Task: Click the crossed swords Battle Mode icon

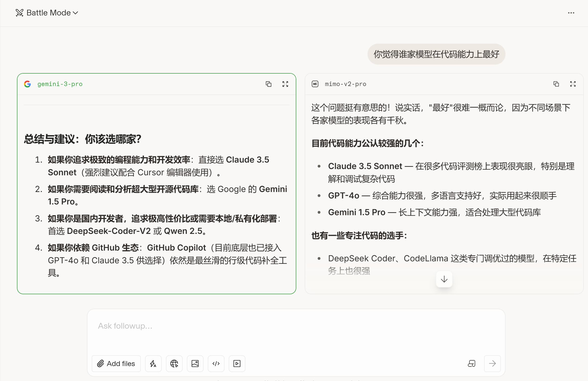Action: tap(19, 13)
